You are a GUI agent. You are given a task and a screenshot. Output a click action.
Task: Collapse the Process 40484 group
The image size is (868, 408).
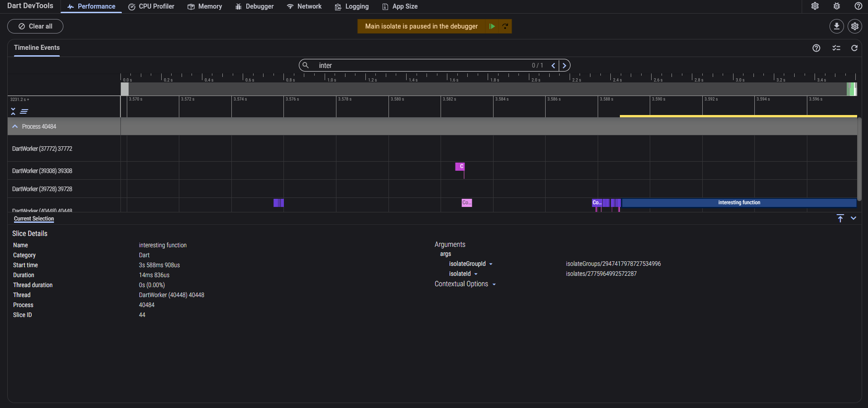(x=15, y=126)
